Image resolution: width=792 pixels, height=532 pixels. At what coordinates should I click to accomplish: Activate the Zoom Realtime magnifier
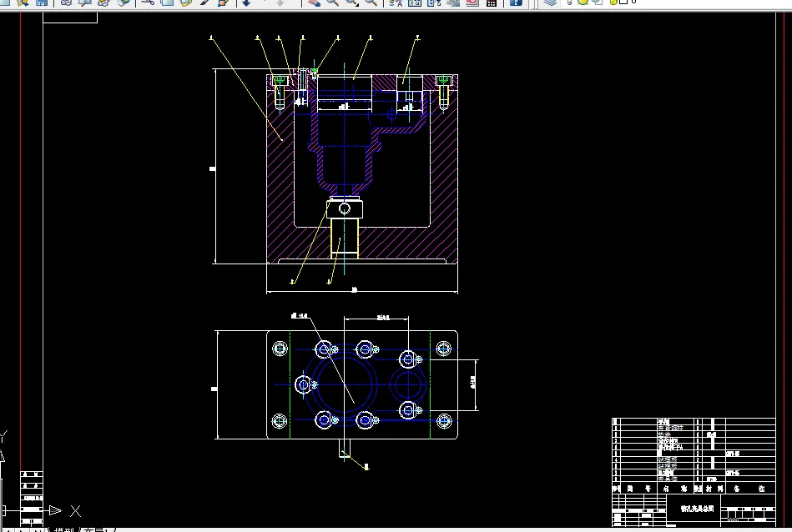tap(332, 2)
